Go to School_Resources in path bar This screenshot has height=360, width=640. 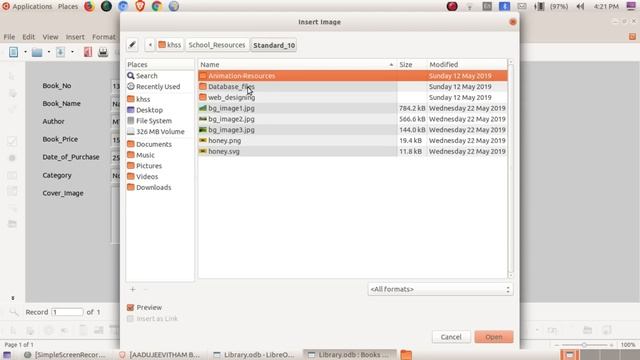click(216, 45)
